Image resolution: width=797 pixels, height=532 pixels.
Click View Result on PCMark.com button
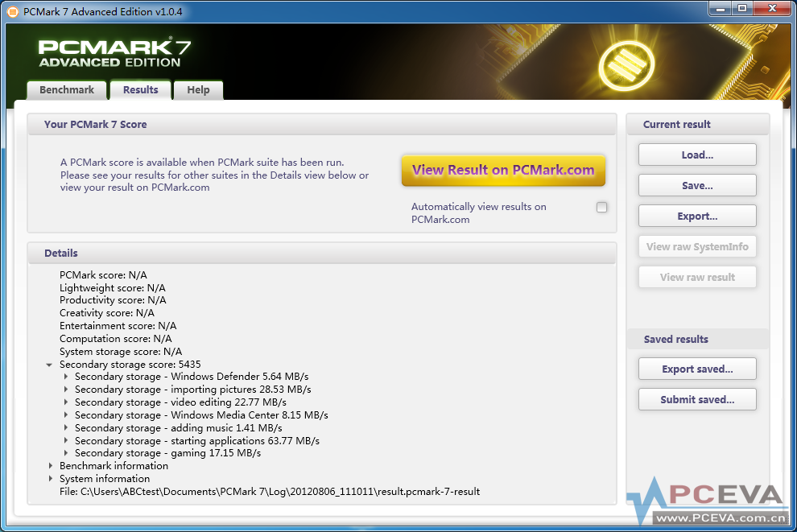(503, 170)
